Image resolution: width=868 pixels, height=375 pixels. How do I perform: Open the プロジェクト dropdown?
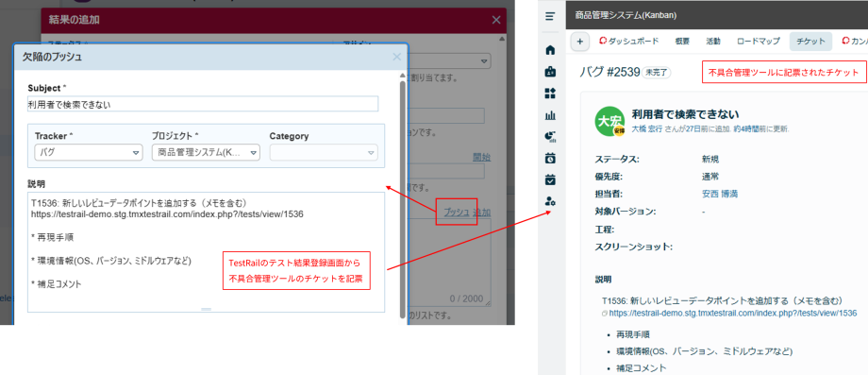pyautogui.click(x=206, y=153)
